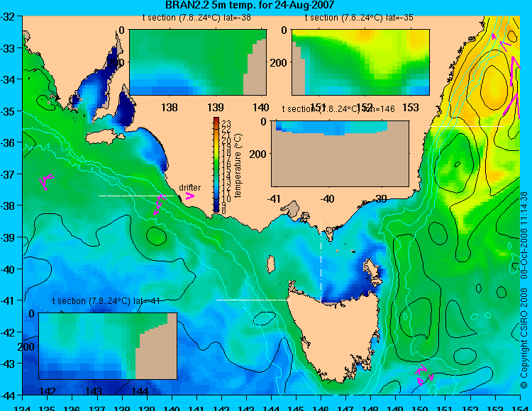Click the vertical temperature color bar legend

click(216, 164)
